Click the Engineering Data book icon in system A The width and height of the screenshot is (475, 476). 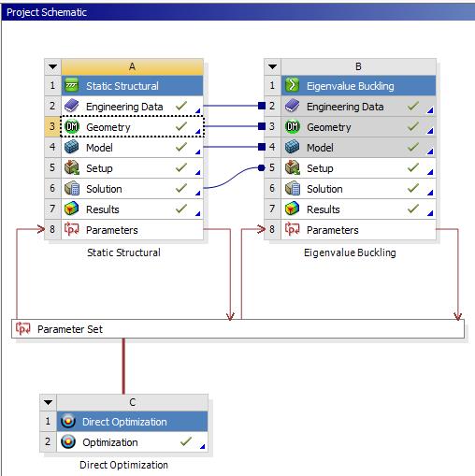click(72, 106)
